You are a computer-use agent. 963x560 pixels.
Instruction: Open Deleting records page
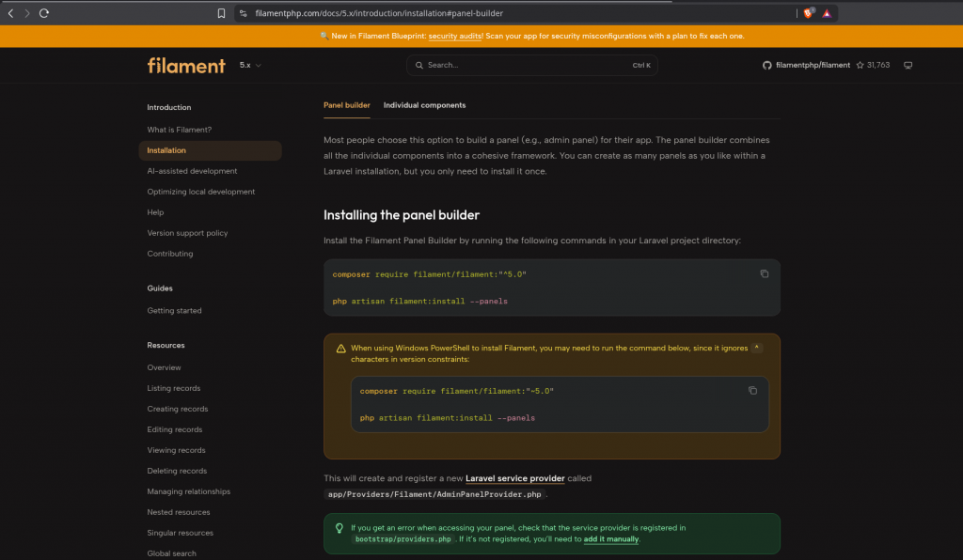(177, 471)
